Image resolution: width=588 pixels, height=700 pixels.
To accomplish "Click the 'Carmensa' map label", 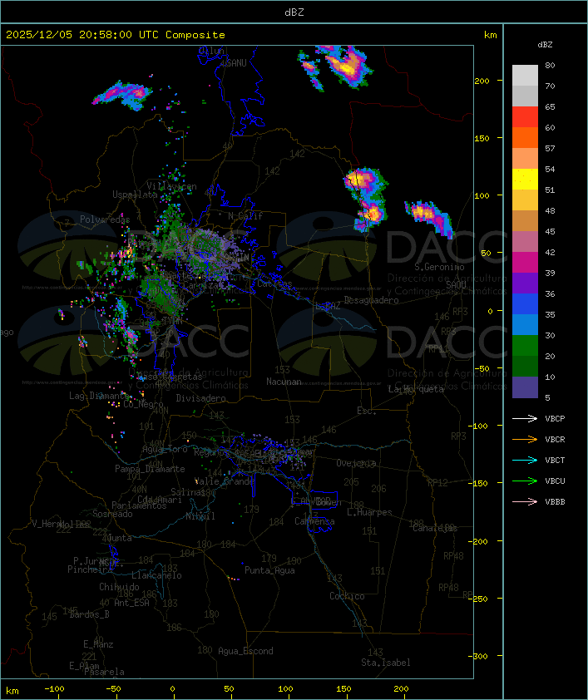I will pos(314,521).
